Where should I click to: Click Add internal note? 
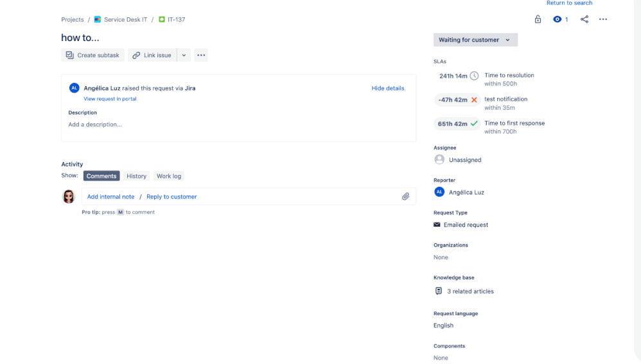110,196
